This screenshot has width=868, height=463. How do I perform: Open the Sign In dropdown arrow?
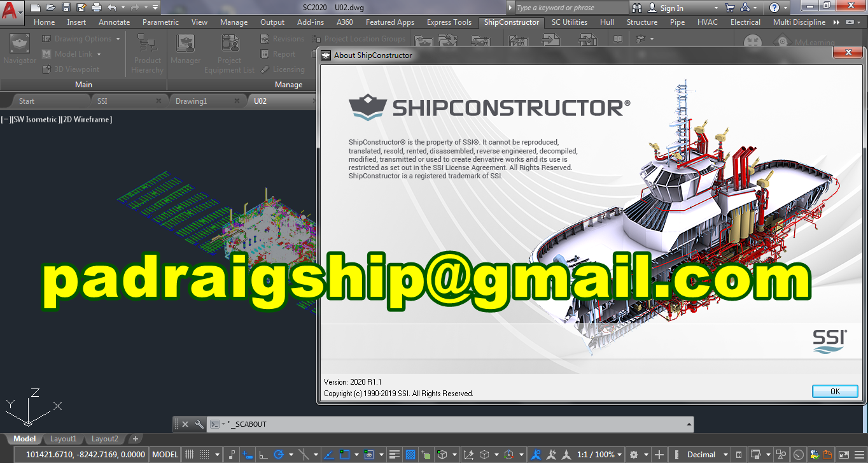715,8
